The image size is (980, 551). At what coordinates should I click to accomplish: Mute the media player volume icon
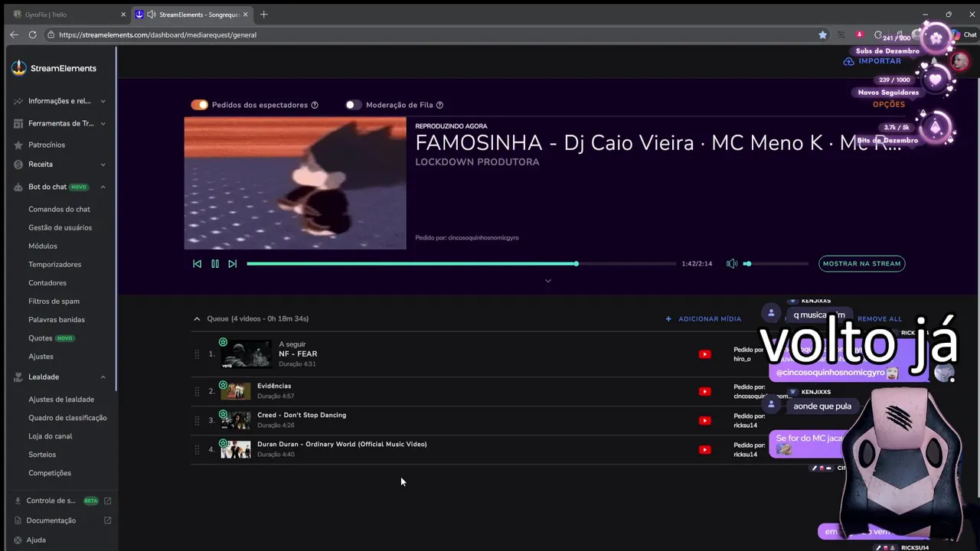732,263
